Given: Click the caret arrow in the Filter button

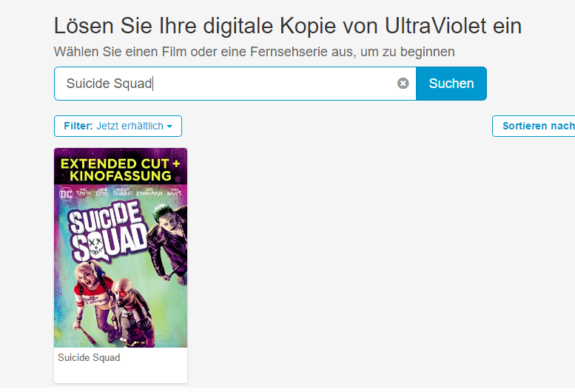Looking at the screenshot, I should point(169,126).
